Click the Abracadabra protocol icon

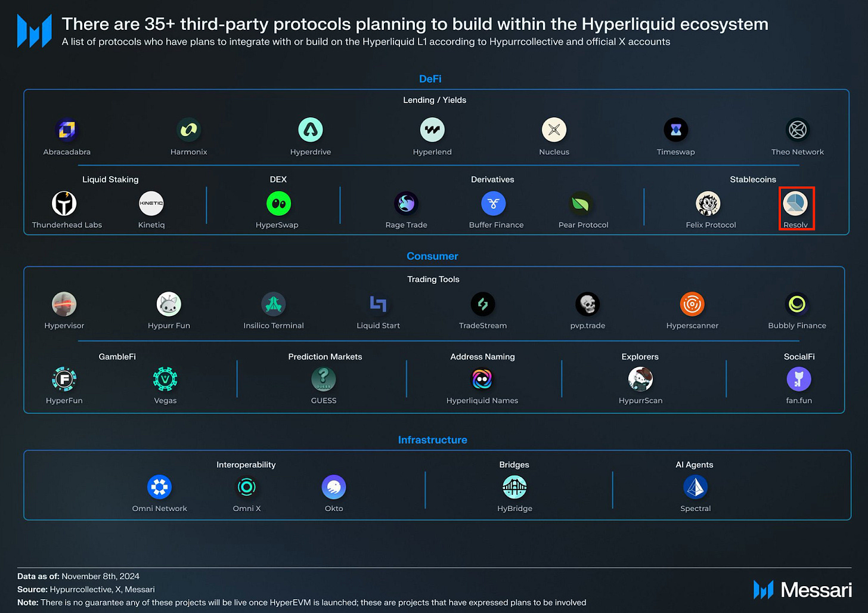point(67,130)
